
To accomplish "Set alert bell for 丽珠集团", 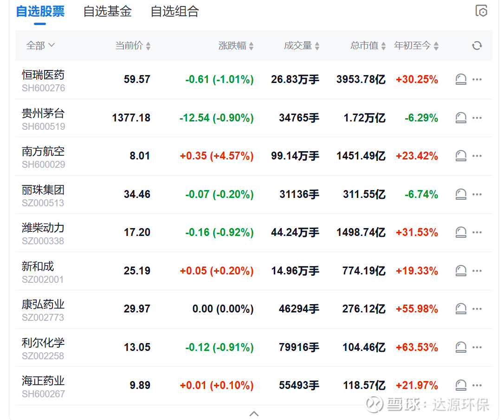I will pos(461,194).
